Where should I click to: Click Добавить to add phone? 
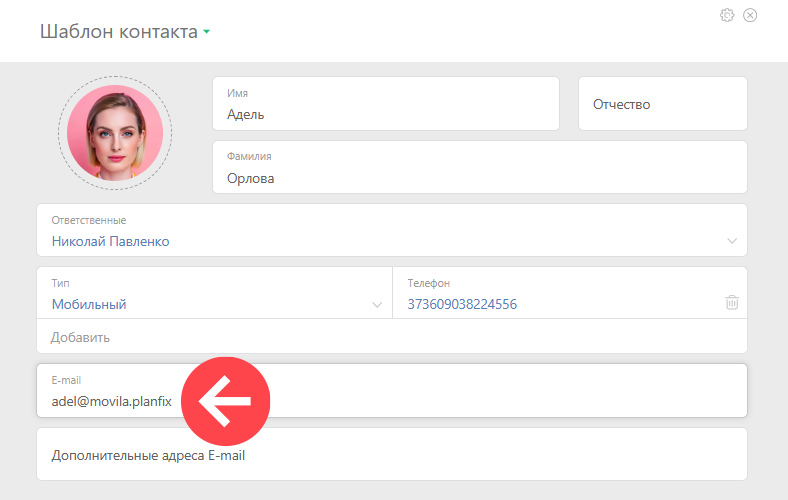coord(80,337)
